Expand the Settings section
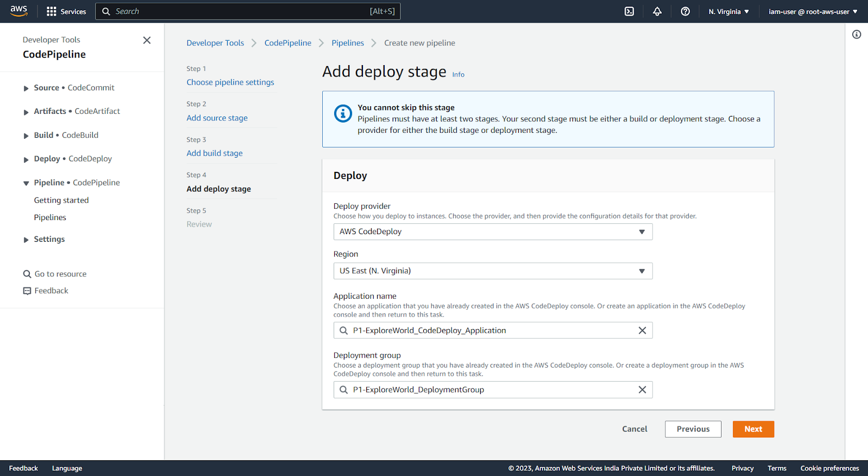Screen dimensions: 868x476 pos(25,240)
